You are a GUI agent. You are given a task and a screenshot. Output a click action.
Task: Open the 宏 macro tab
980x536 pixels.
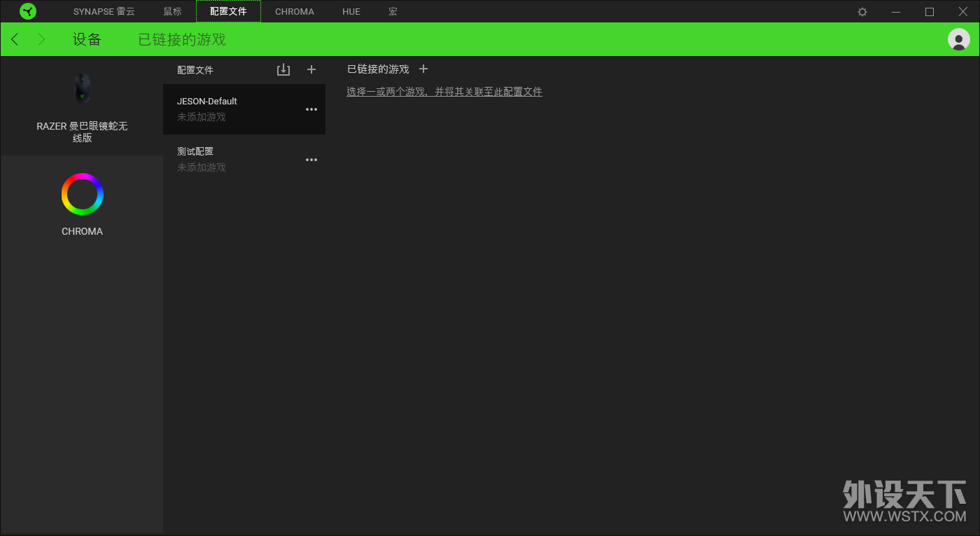point(393,12)
